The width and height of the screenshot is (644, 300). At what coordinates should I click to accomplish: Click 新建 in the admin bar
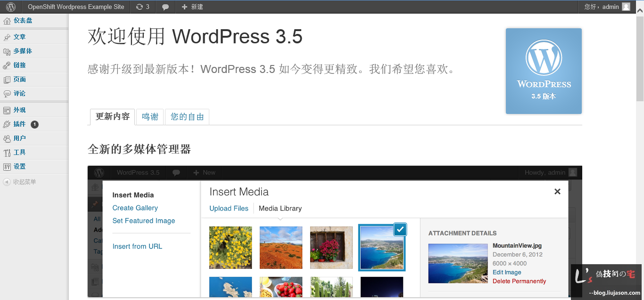coord(197,7)
